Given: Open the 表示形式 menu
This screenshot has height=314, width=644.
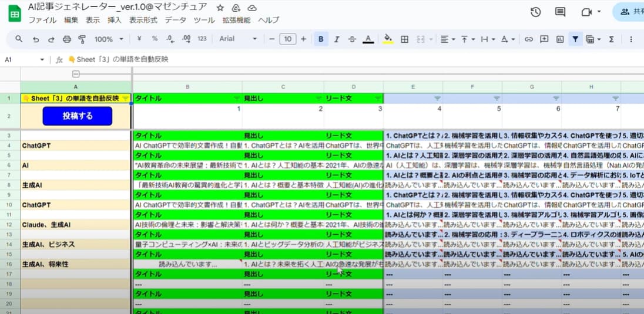Looking at the screenshot, I should click(143, 20).
